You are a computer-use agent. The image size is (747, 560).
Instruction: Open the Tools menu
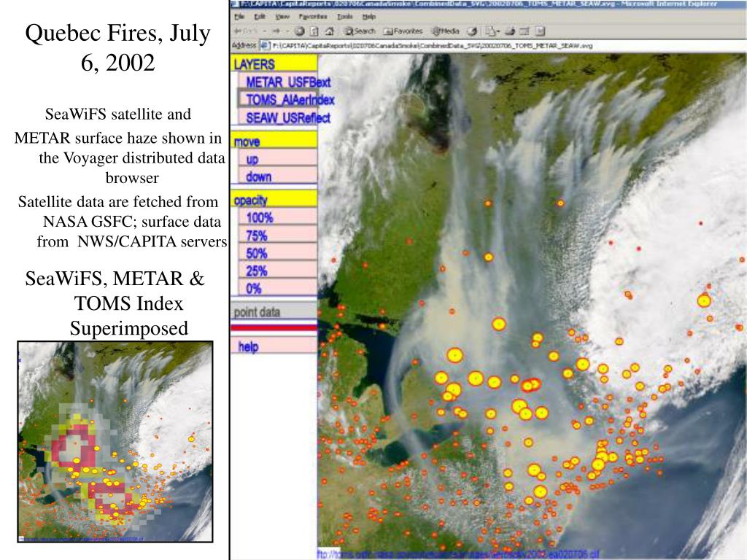click(x=345, y=16)
